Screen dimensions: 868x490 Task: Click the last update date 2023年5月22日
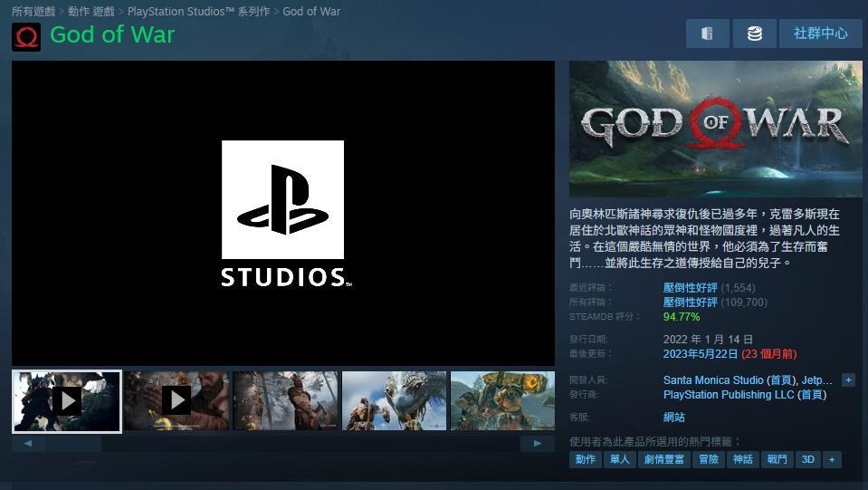tap(701, 354)
